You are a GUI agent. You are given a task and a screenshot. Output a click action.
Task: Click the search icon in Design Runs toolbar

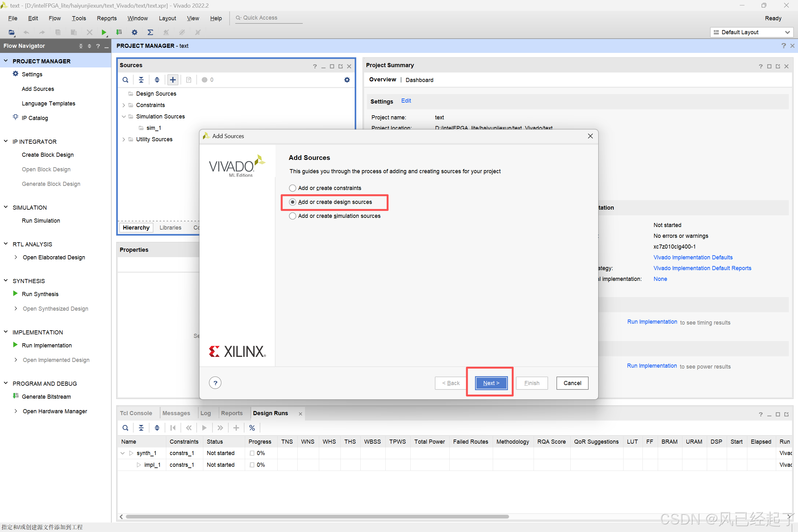[x=125, y=427]
